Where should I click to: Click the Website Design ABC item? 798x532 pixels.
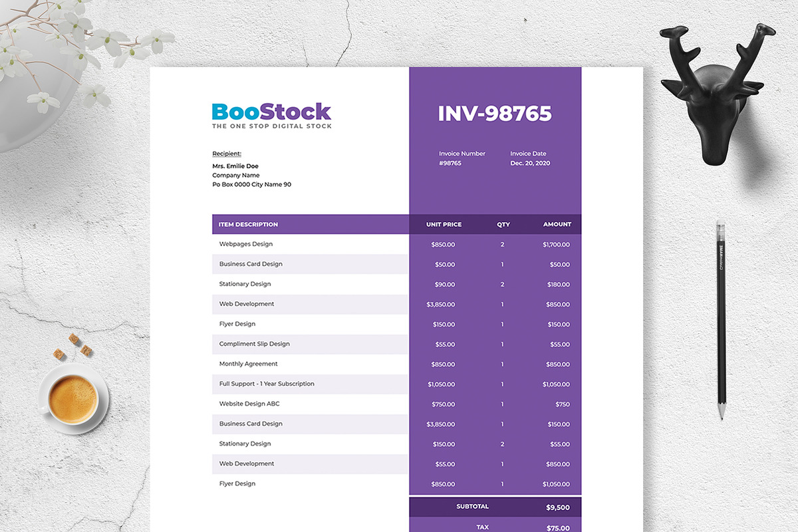[x=249, y=404]
